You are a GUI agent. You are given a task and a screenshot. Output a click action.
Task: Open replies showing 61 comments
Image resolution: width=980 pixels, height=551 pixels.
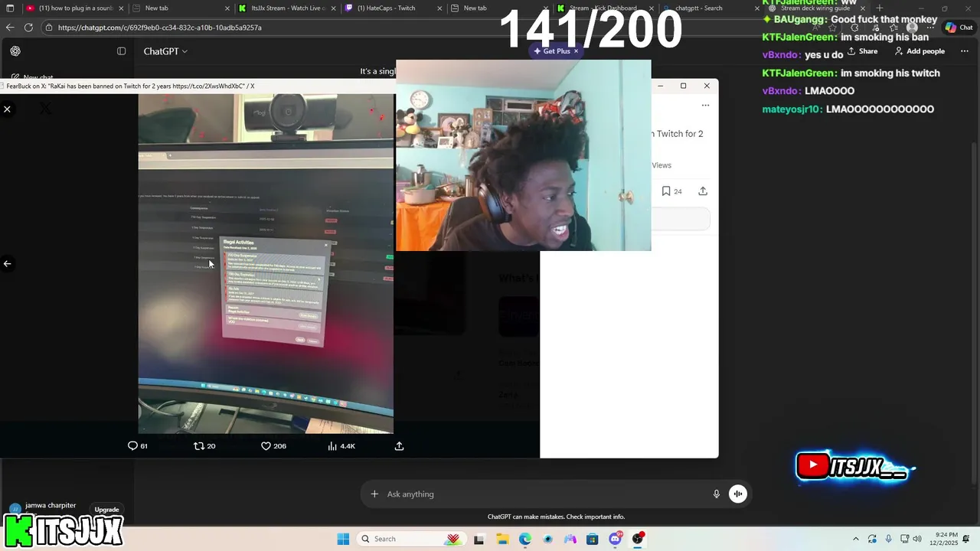click(x=138, y=445)
